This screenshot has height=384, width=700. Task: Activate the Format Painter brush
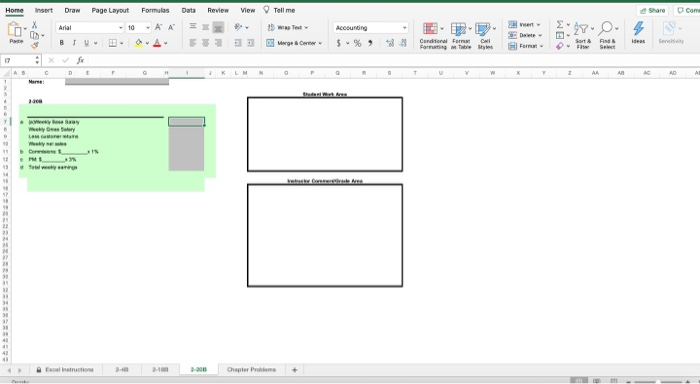35,45
